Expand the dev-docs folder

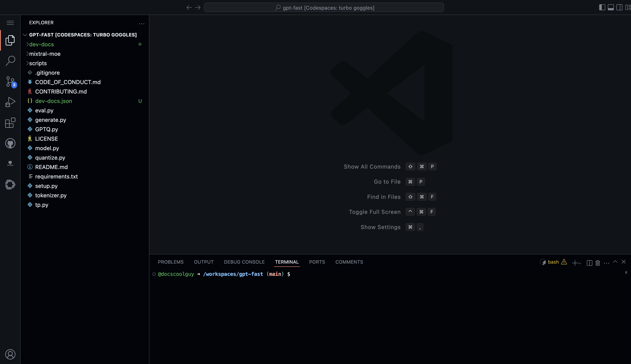point(41,44)
